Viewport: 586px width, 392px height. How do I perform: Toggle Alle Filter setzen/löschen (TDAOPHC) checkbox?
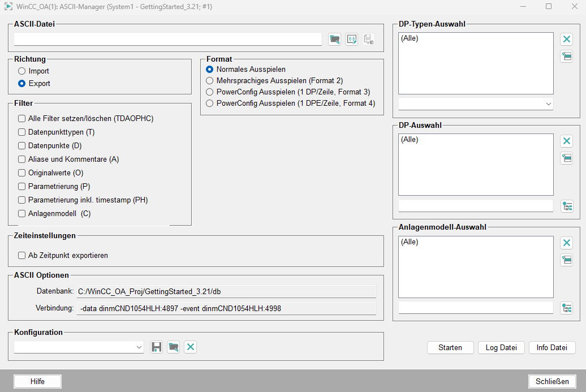(x=21, y=118)
